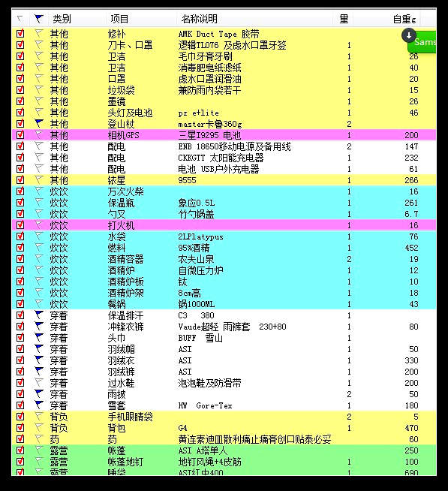
Task: Toggle flag for 过水鞋 row
Action: (x=38, y=383)
